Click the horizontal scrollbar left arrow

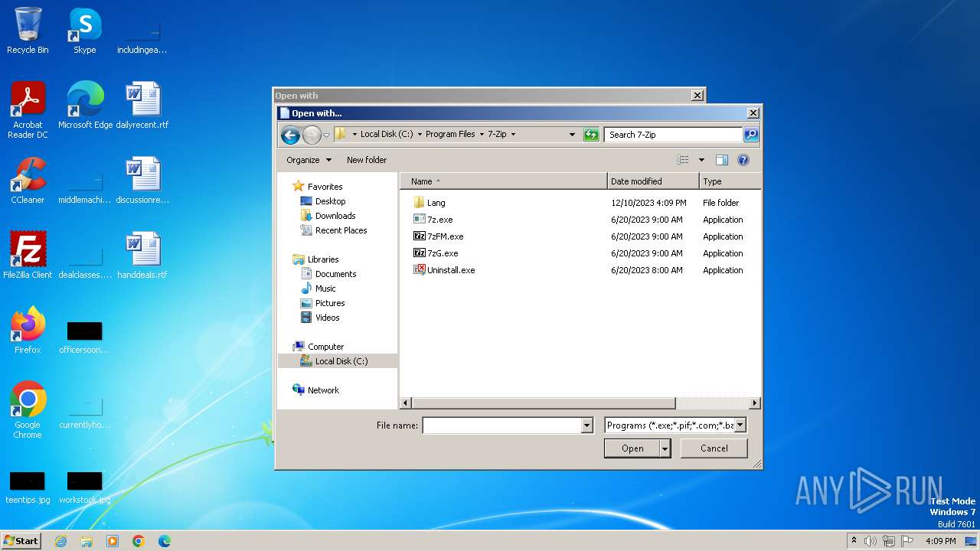pos(407,403)
